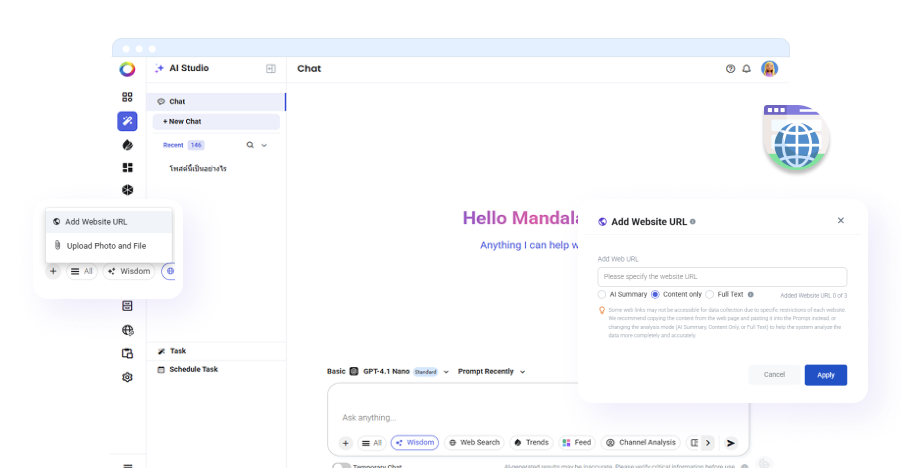The image size is (901, 468).
Task: Show more chips with right chevron
Action: coord(708,443)
